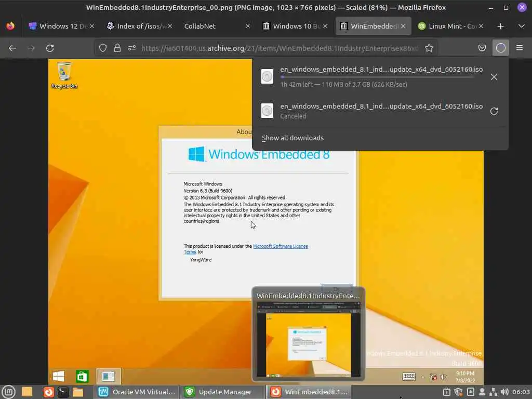Open the Linux Mint start menu

pos(8,392)
